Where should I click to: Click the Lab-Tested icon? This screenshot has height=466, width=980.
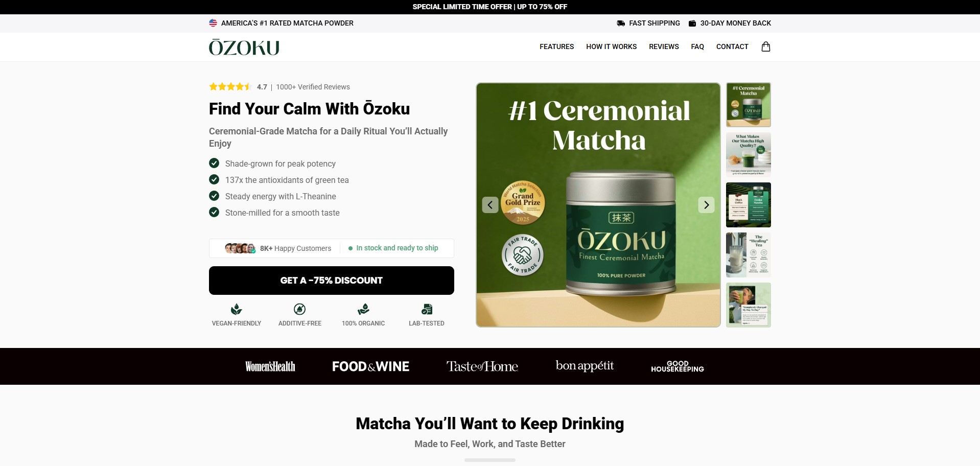point(427,309)
